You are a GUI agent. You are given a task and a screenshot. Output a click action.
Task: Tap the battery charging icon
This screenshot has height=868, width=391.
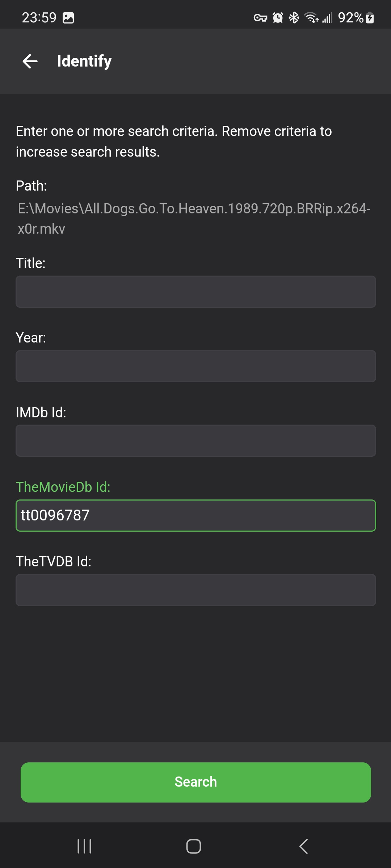point(370,18)
